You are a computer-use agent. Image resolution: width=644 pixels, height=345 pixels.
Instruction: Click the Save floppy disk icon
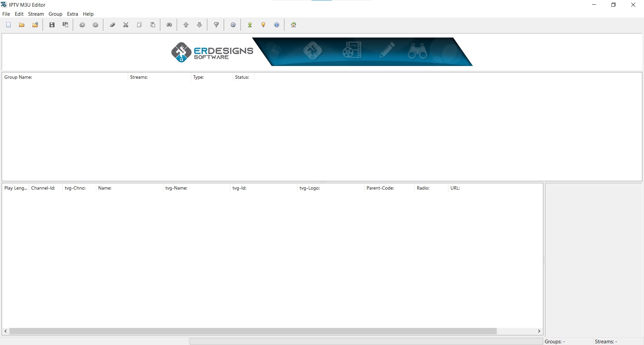(x=52, y=25)
